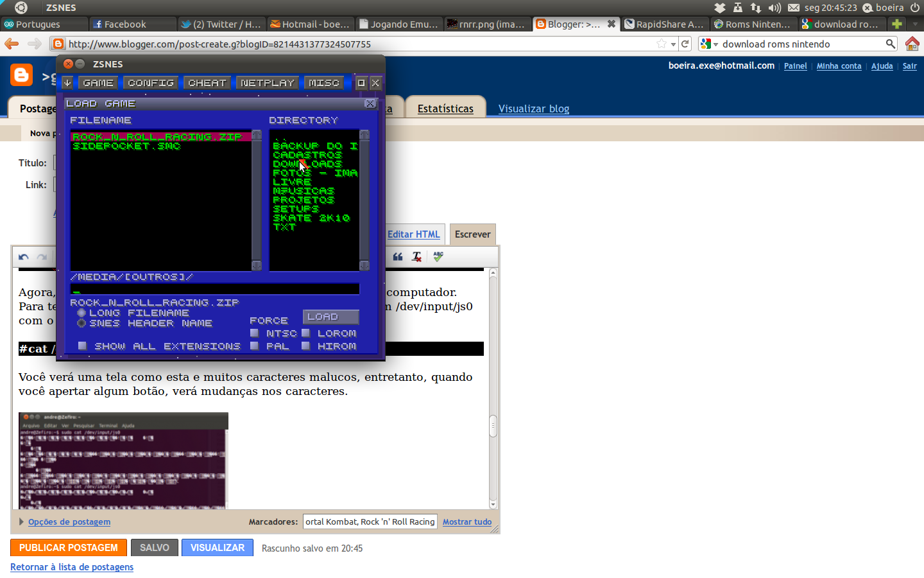Click the reload page icon
Image resolution: width=924 pixels, height=578 pixels.
pyautogui.click(x=685, y=44)
